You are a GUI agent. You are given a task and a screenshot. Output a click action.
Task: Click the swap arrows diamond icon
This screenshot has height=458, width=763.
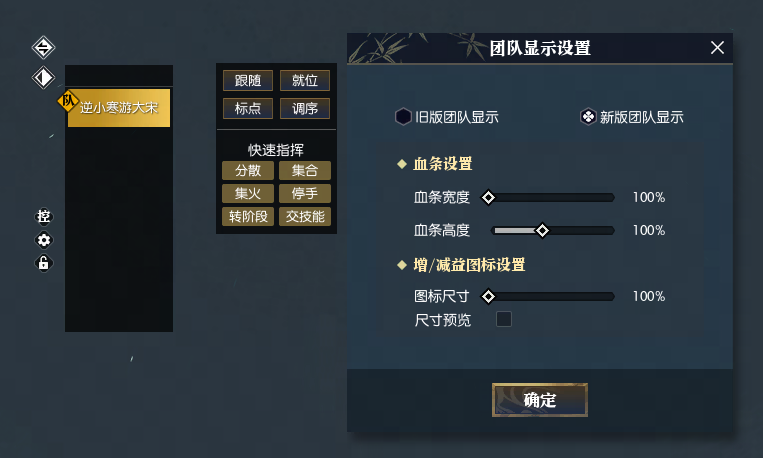point(44,47)
